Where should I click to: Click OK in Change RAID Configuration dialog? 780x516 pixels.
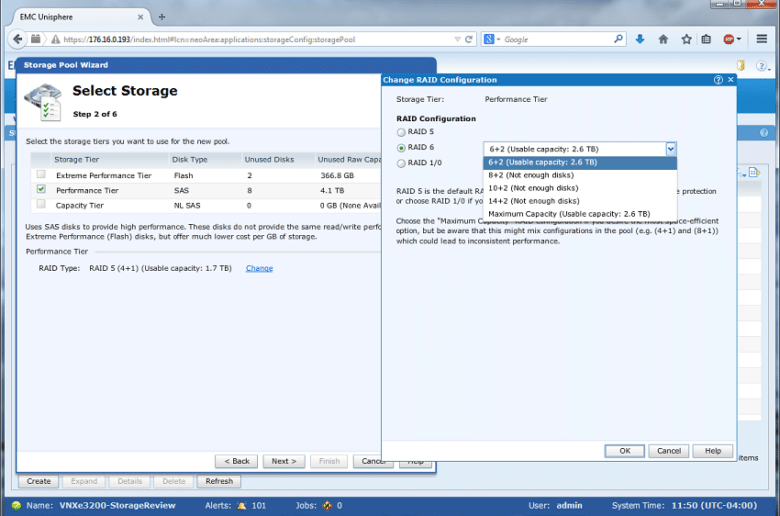point(625,451)
